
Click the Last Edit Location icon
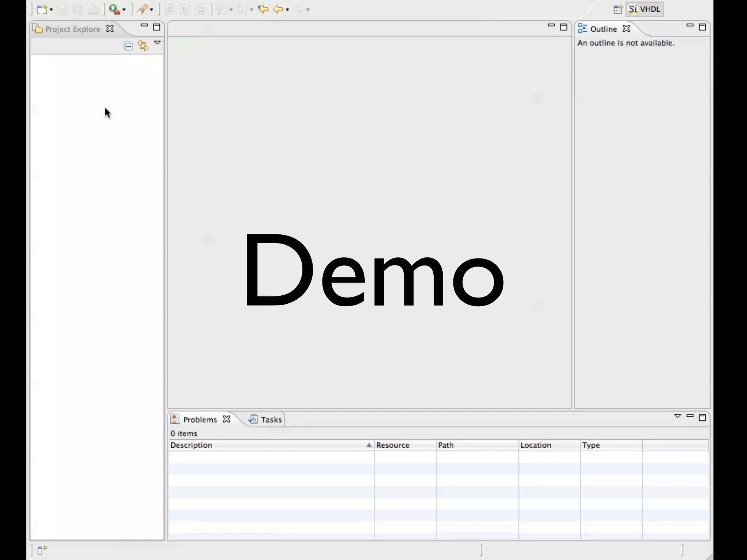click(x=263, y=9)
